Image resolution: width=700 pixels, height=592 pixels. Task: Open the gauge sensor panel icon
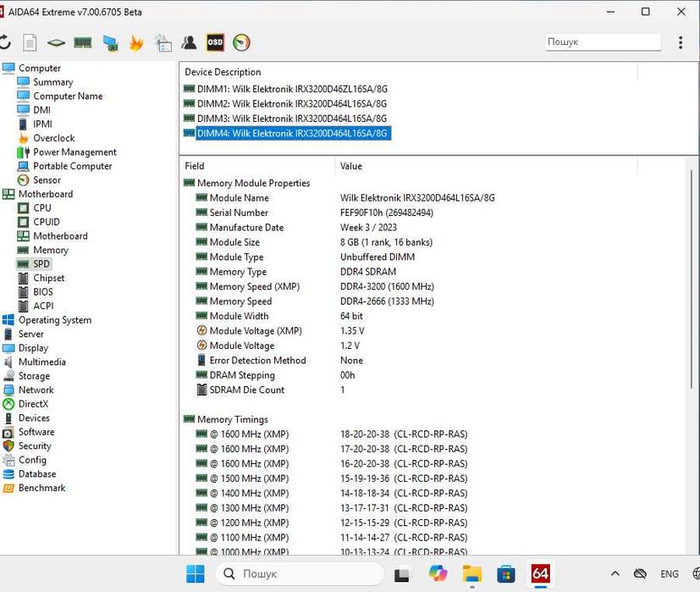[241, 42]
